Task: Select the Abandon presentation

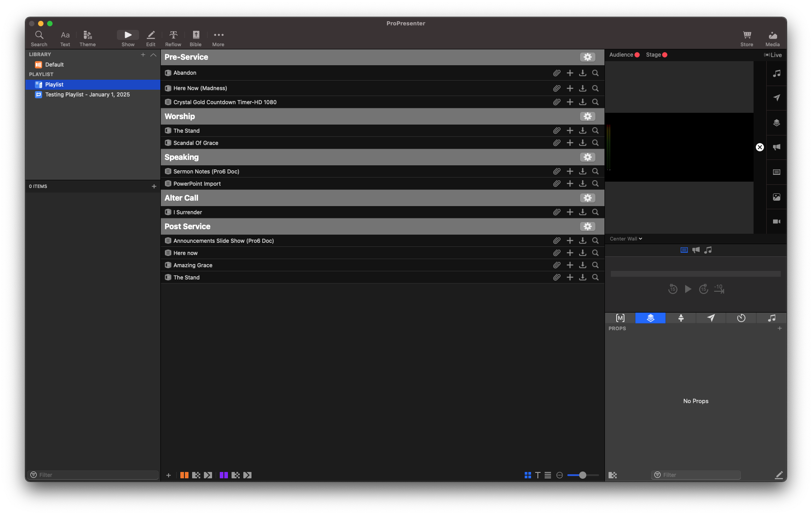Action: pos(382,73)
